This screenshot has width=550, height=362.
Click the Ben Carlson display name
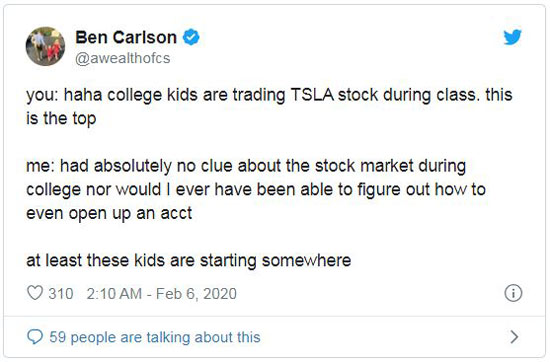tap(126, 37)
